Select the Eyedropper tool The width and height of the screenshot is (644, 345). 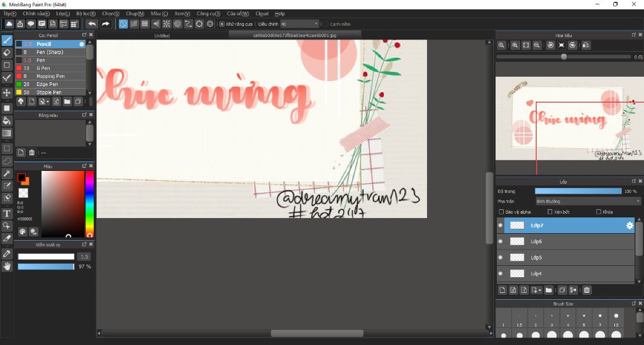[6, 253]
